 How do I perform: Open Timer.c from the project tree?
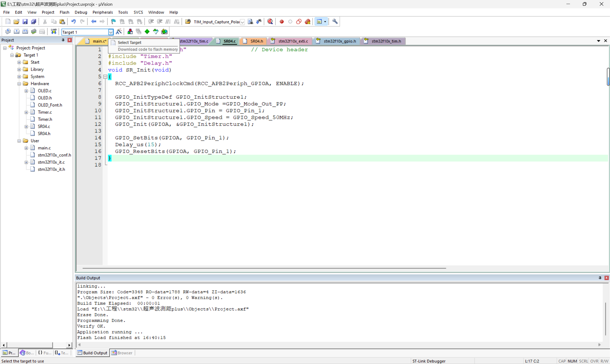pos(45,112)
